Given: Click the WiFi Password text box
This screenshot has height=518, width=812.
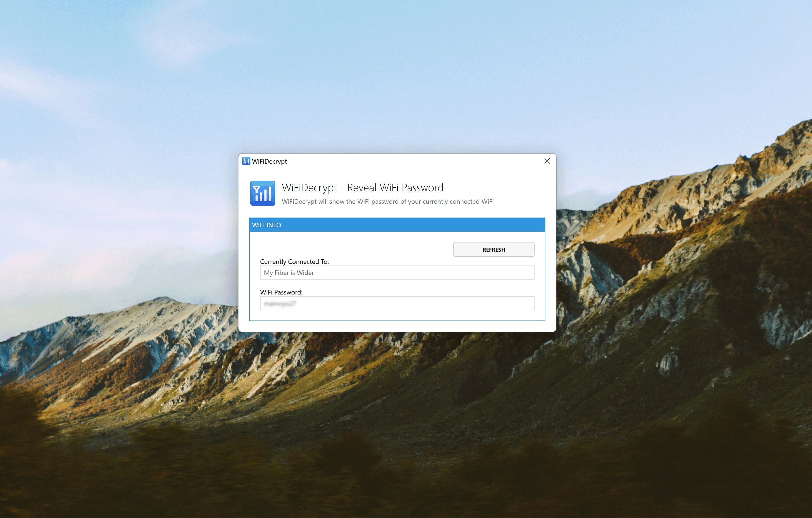Looking at the screenshot, I should click(397, 303).
